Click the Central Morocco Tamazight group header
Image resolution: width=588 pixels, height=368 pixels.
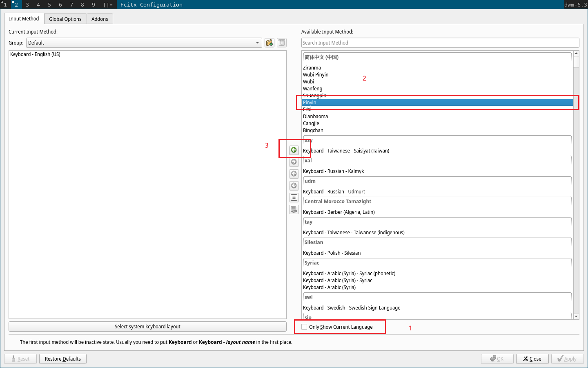[x=437, y=202]
